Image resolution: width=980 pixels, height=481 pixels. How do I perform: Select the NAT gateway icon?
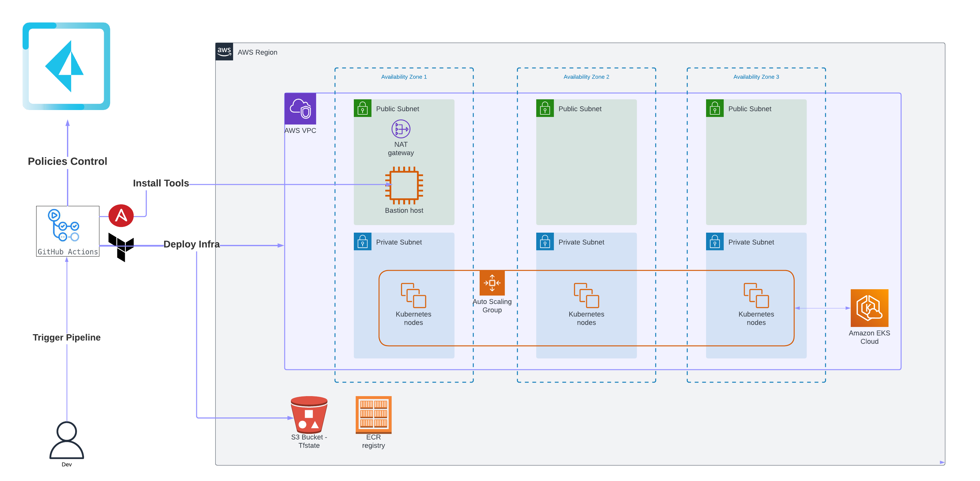click(401, 129)
